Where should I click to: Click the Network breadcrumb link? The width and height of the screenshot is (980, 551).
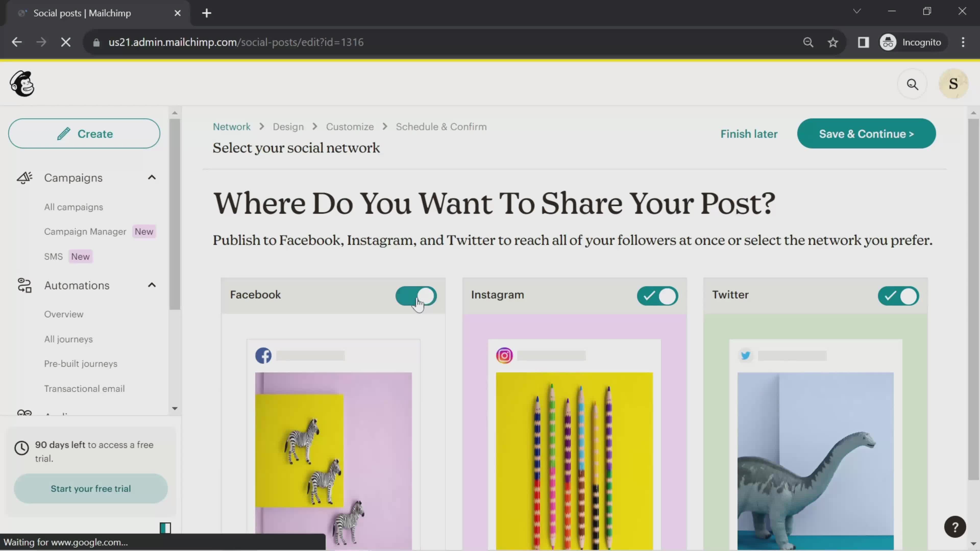point(232,127)
